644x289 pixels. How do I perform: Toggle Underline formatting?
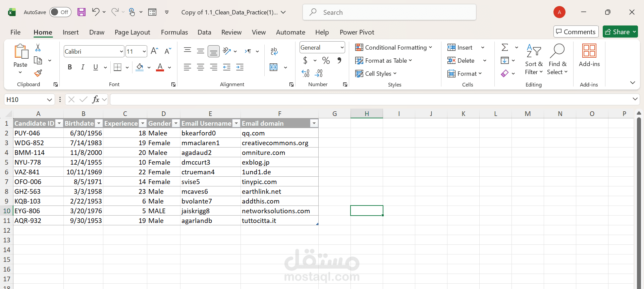click(96, 67)
